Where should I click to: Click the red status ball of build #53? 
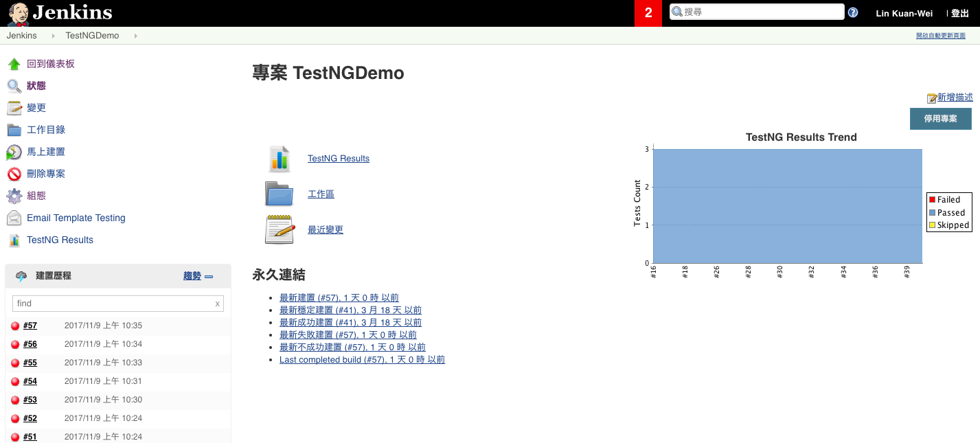coord(15,400)
